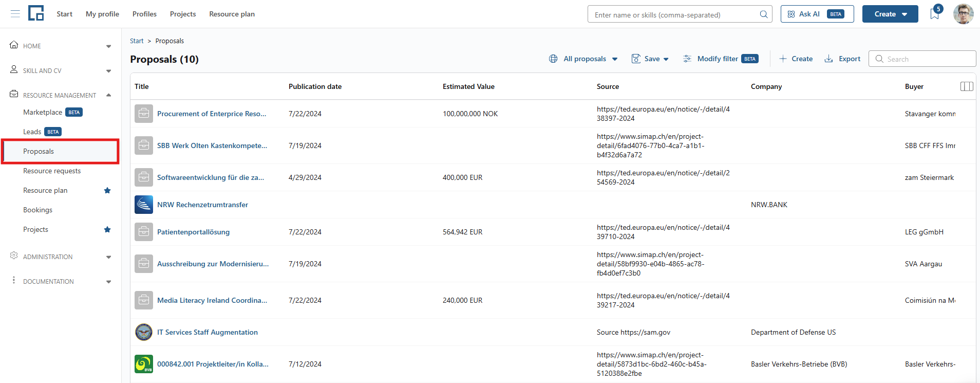
Task: Open Procurement of Enterprise Reso... proposal
Action: [212, 114]
